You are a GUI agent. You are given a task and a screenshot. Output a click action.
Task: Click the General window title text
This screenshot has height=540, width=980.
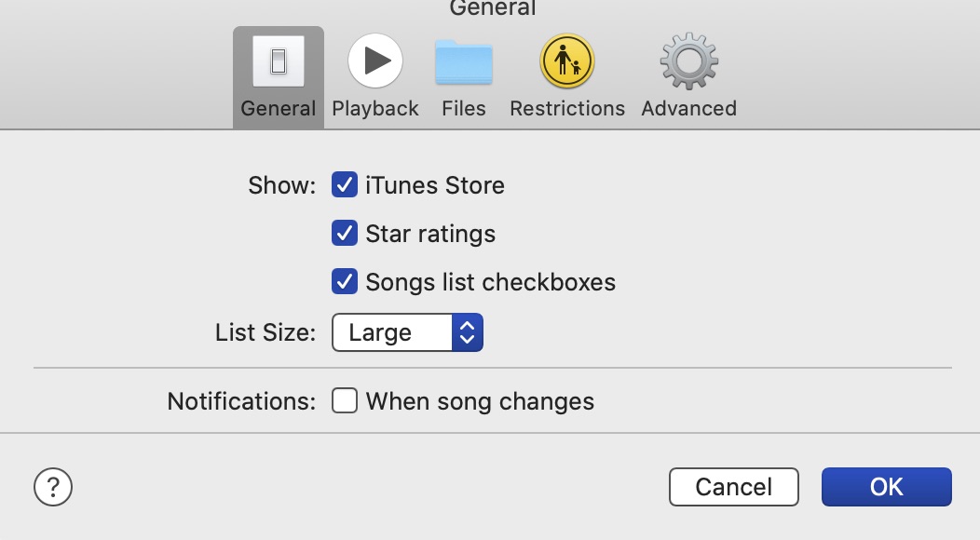tap(492, 8)
